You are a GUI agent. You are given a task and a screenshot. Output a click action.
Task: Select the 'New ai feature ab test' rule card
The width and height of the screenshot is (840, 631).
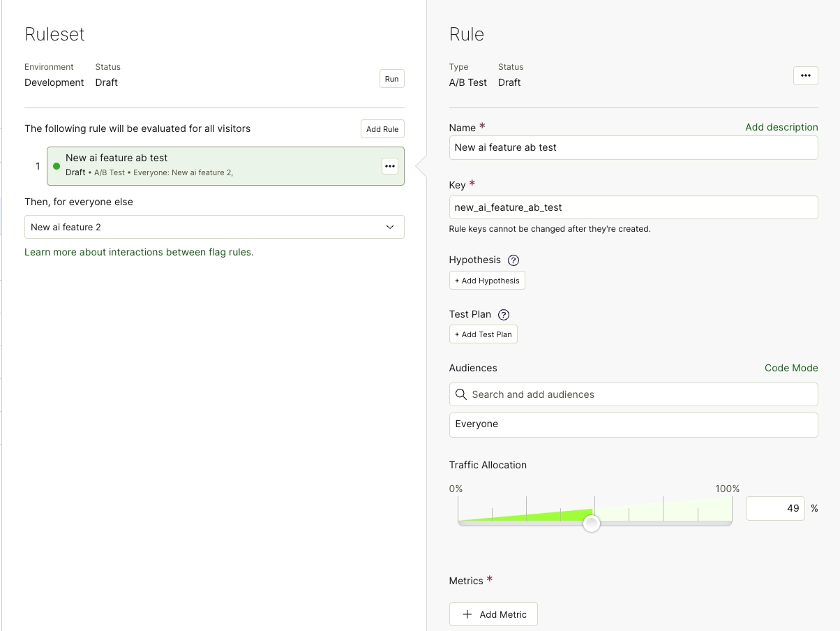click(225, 166)
